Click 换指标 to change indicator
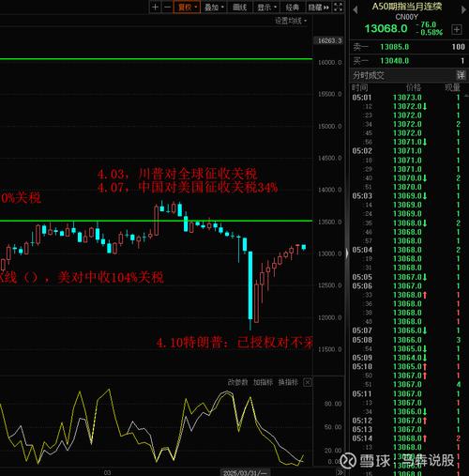 (288, 382)
